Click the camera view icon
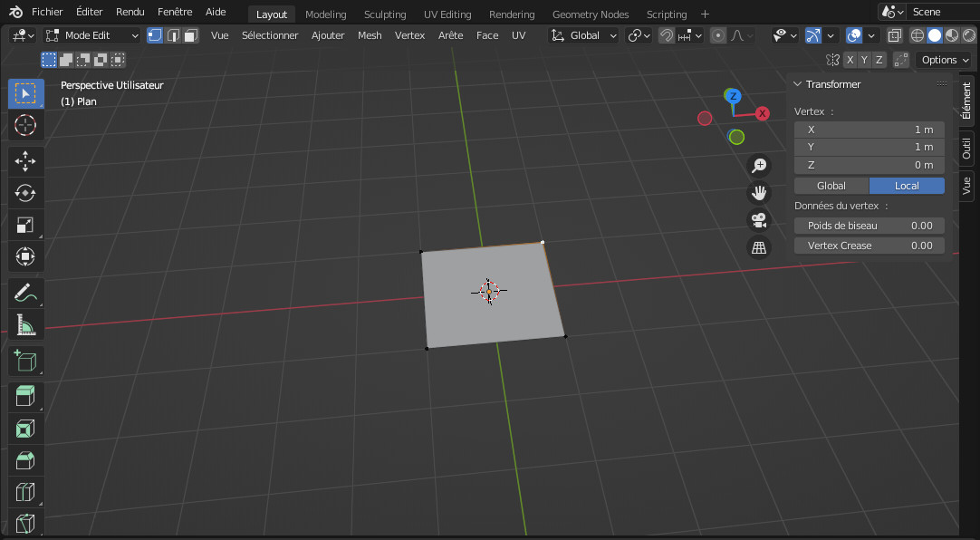The width and height of the screenshot is (980, 540). pos(759,220)
